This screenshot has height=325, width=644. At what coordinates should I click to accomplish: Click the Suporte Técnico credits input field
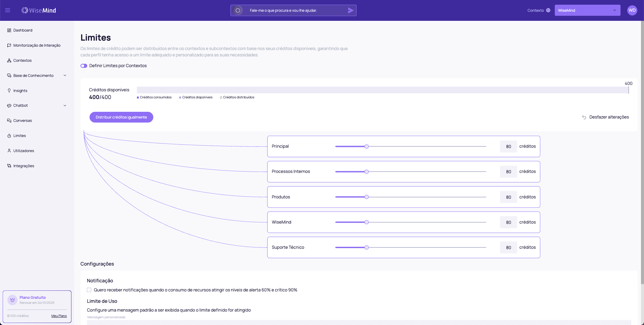[508, 247]
